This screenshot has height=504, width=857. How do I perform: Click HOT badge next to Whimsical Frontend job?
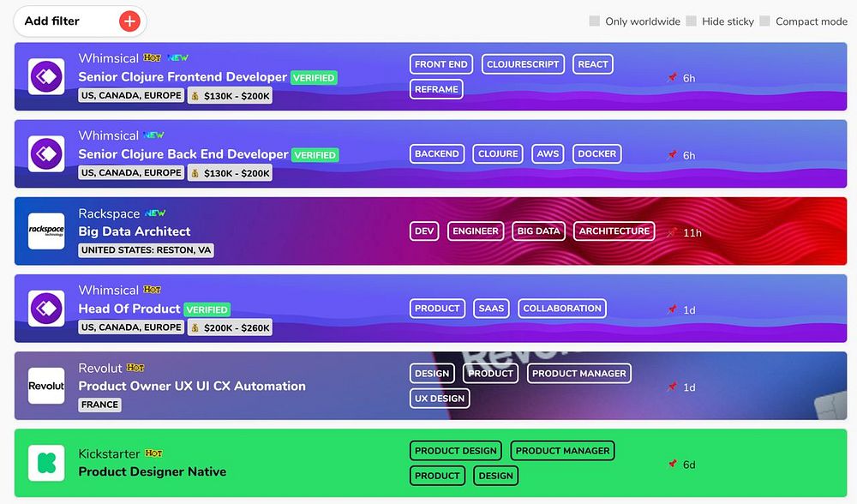click(x=152, y=58)
